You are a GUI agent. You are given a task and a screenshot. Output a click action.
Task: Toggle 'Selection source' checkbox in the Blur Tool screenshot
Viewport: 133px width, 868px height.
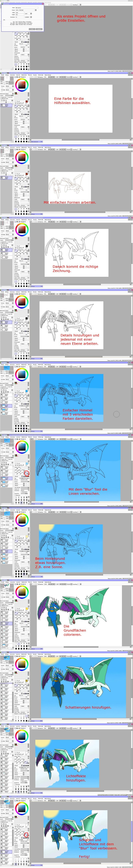point(1,461)
